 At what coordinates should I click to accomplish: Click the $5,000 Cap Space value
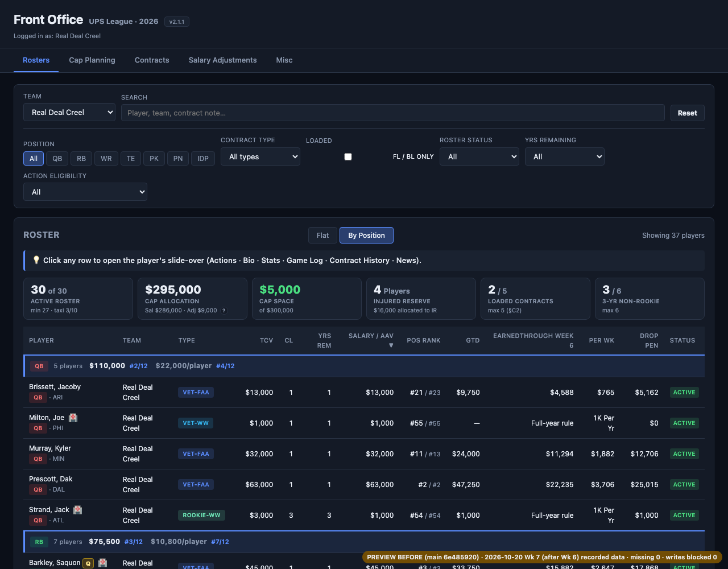pos(280,290)
